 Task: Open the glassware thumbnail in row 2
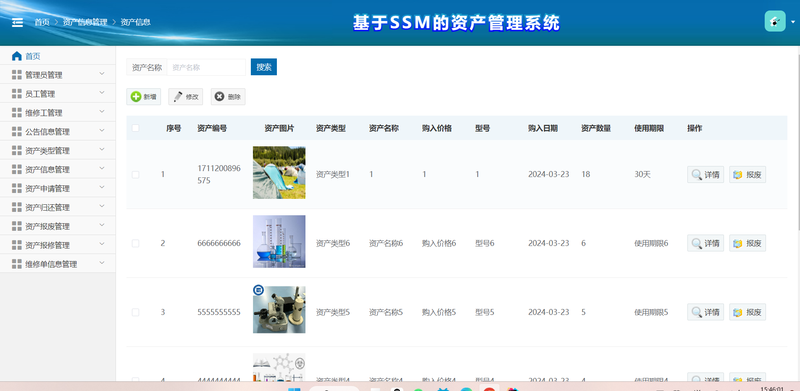pos(279,241)
